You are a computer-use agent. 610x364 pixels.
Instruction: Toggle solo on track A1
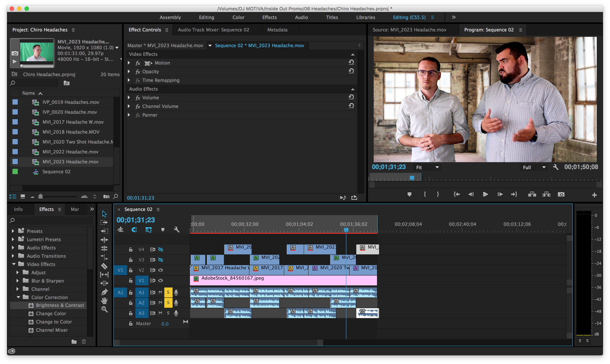pyautogui.click(x=168, y=292)
